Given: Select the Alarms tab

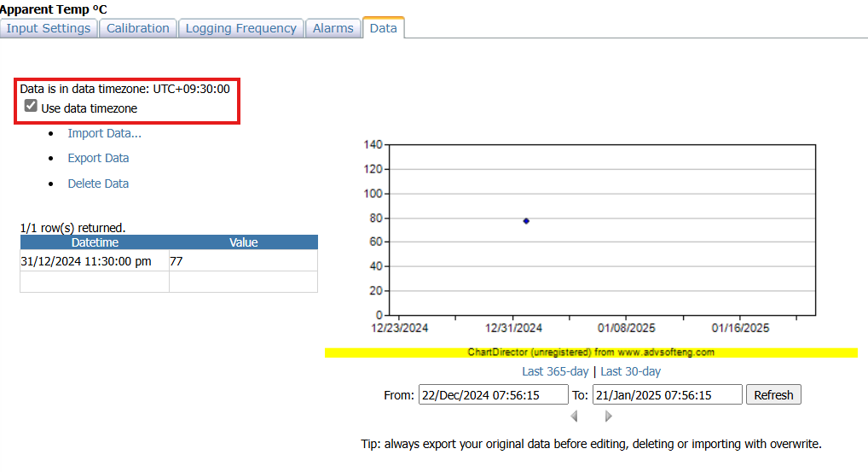Looking at the screenshot, I should [x=333, y=28].
